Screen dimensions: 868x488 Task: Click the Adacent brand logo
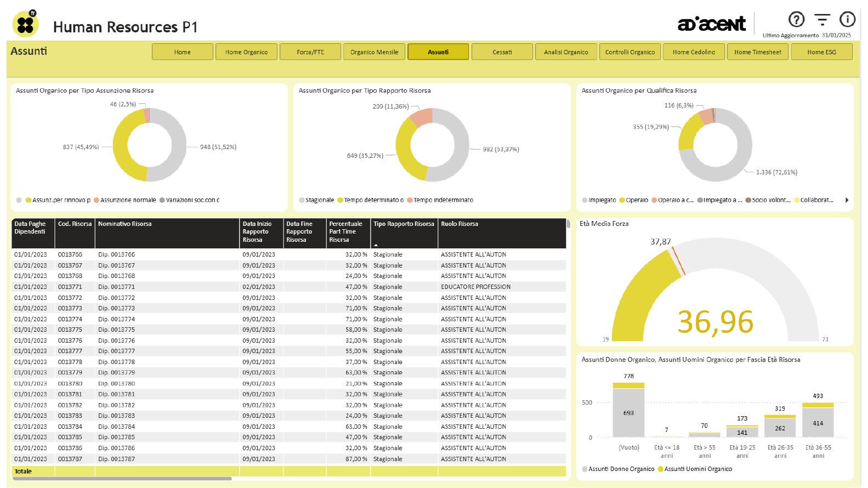[712, 24]
